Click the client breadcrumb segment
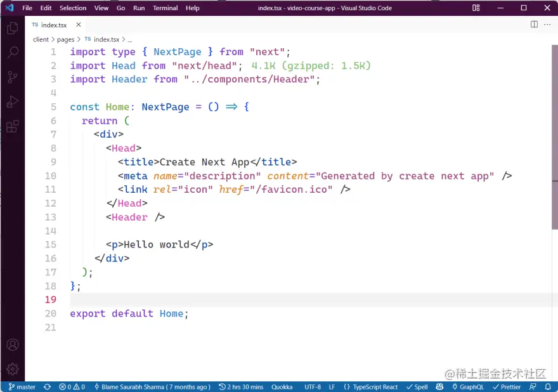 coord(41,39)
